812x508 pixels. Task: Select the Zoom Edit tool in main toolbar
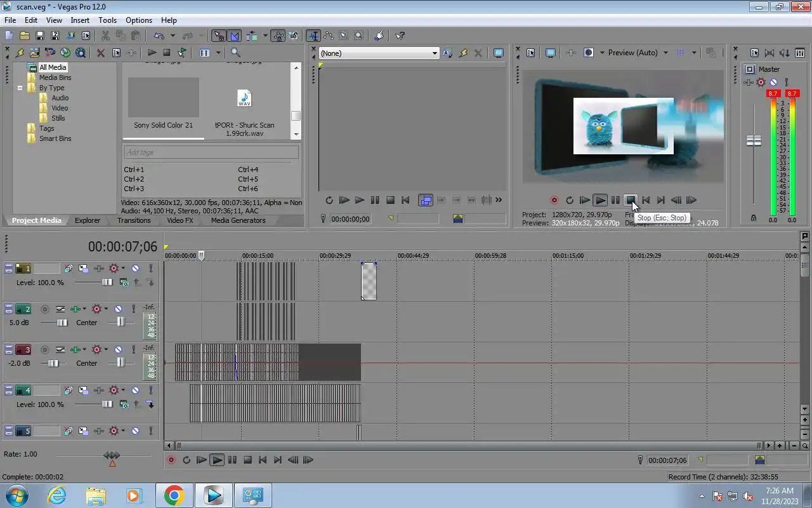tap(359, 36)
